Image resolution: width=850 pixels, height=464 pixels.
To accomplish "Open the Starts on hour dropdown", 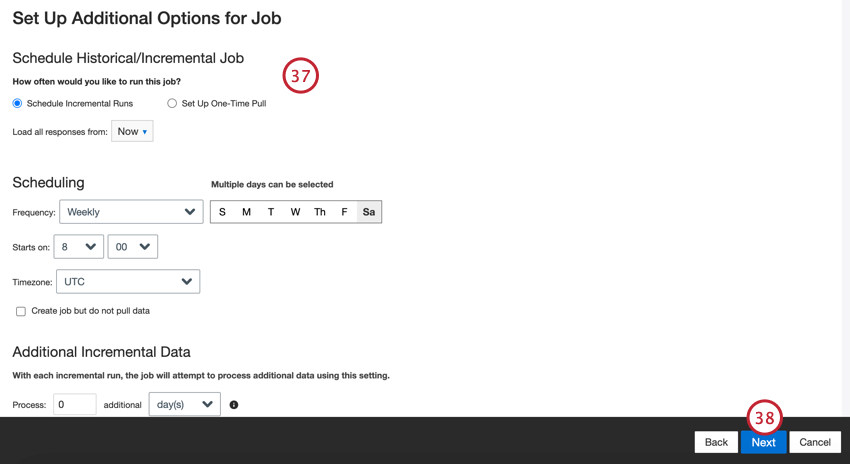I will 79,247.
